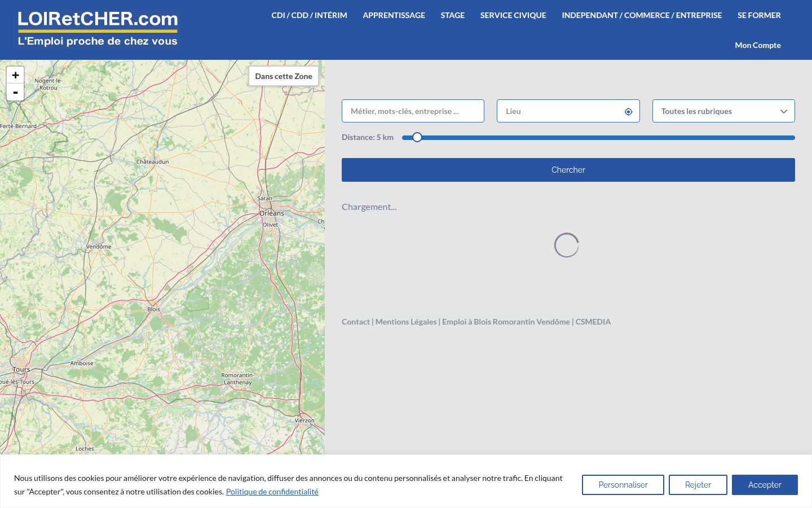Open the CDI / CDD / INTÉRIM menu
The image size is (812, 508).
pos(309,15)
